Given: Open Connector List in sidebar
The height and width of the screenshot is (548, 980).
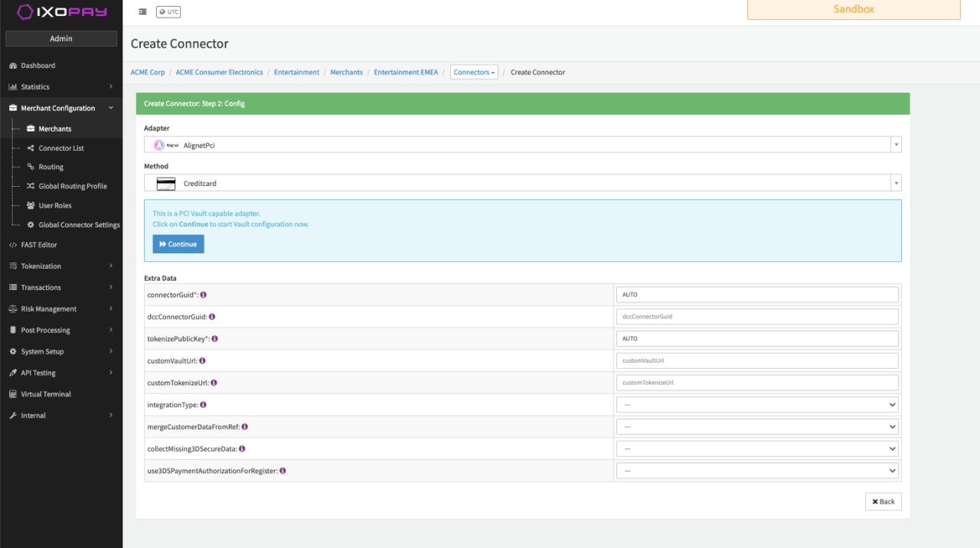Looking at the screenshot, I should [x=61, y=148].
